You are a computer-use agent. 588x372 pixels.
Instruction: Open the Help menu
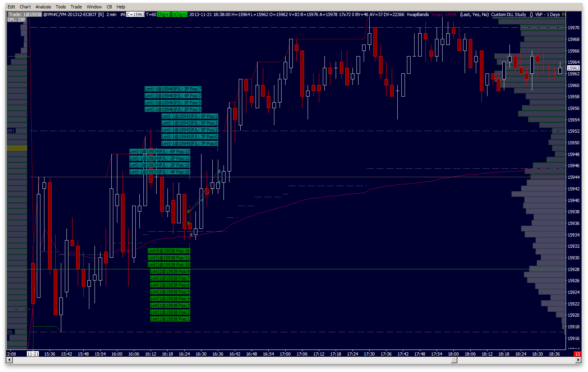click(x=121, y=7)
